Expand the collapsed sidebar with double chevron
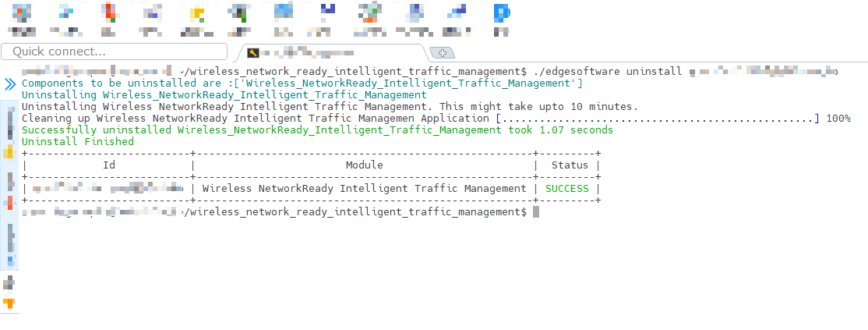Image resolution: width=868 pixels, height=330 pixels. pos(10,83)
